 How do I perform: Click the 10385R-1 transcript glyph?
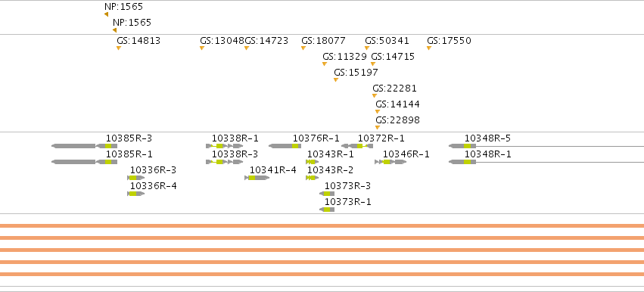(85, 162)
